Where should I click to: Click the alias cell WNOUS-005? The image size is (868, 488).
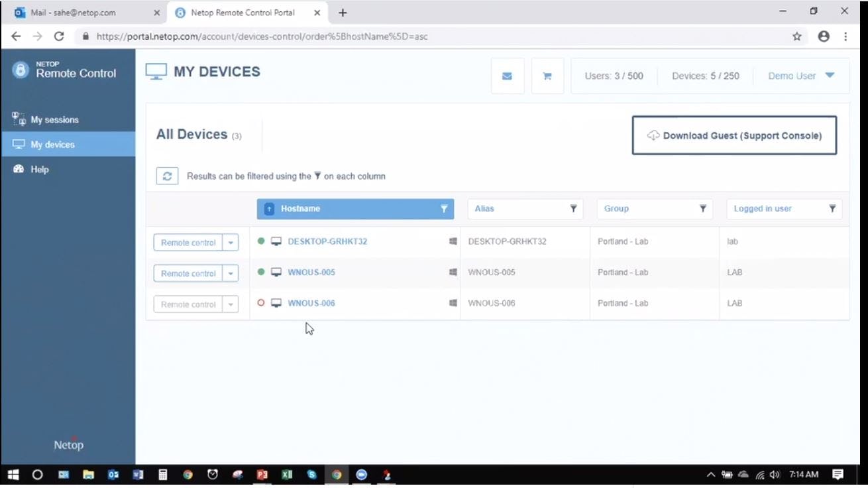tap(492, 272)
